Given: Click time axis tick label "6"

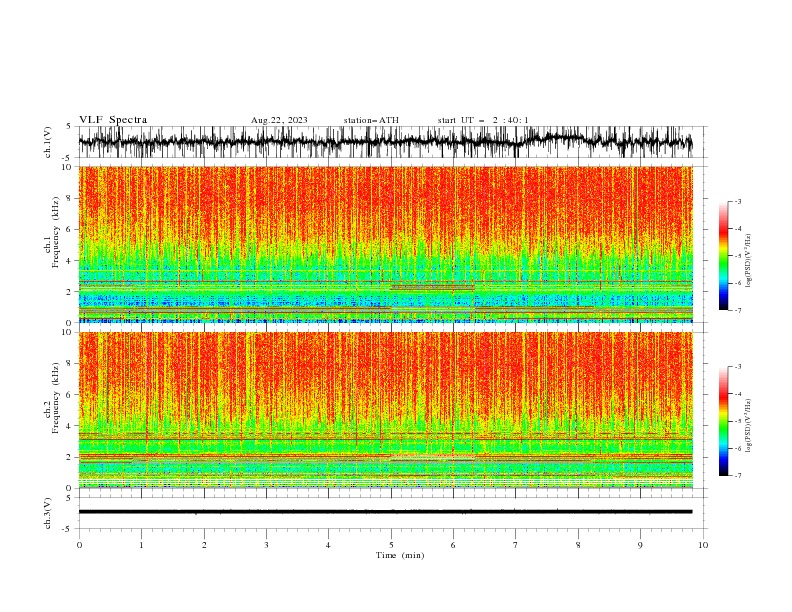Looking at the screenshot, I should tap(453, 545).
